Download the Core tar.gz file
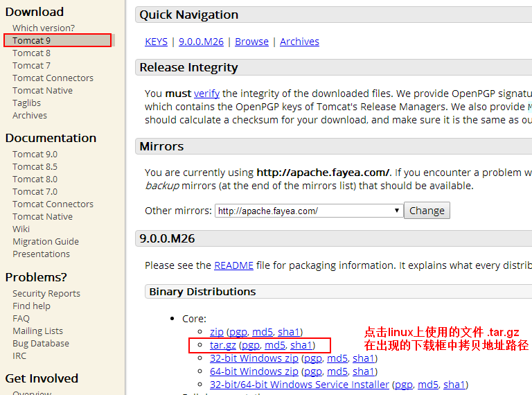This screenshot has width=532, height=395. coord(223,345)
